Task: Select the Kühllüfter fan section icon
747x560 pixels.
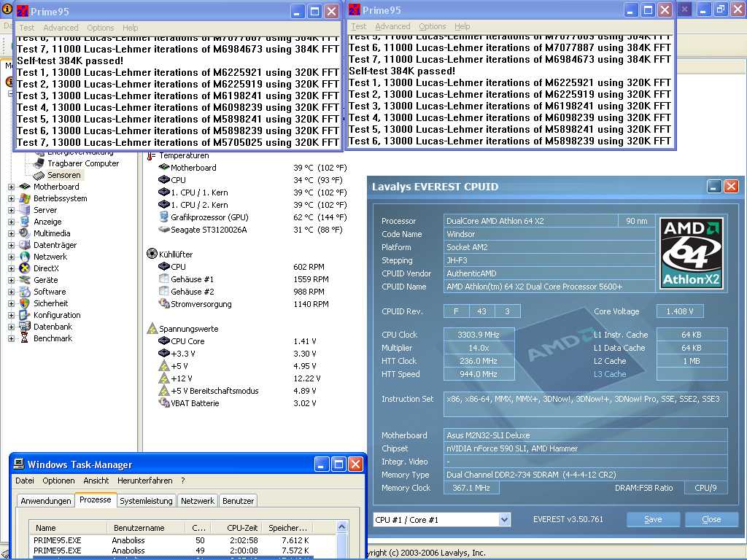Action: tap(152, 254)
